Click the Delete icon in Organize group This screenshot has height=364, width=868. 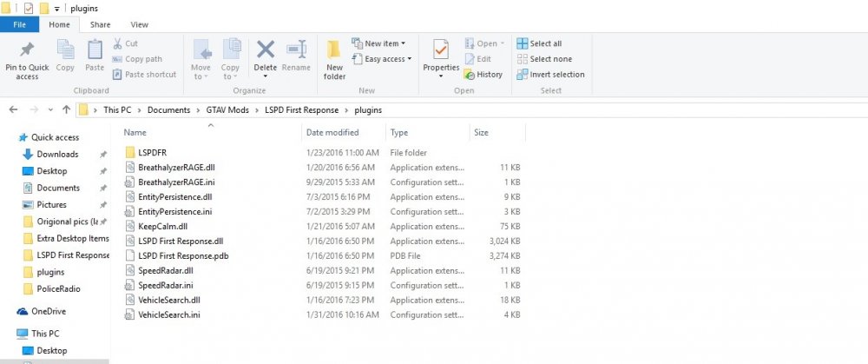click(265, 50)
